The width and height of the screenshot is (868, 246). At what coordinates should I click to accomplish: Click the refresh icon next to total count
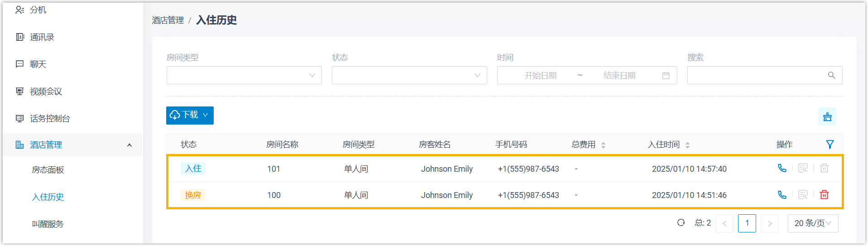click(681, 223)
